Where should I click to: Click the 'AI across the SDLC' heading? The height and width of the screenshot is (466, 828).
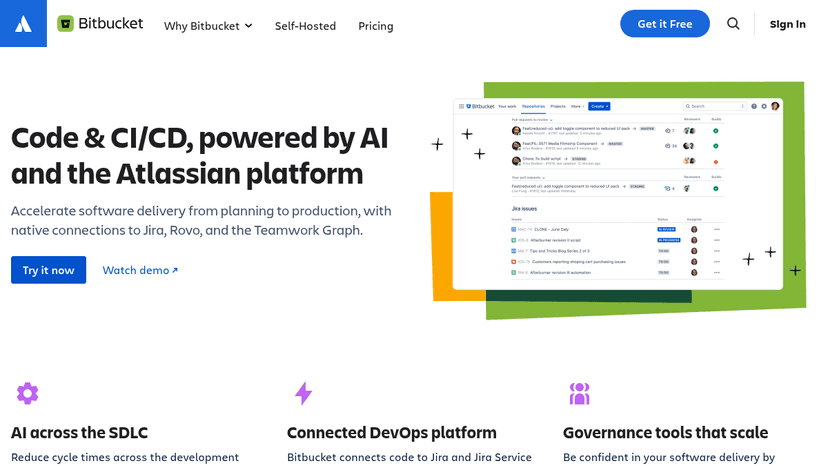click(80, 433)
